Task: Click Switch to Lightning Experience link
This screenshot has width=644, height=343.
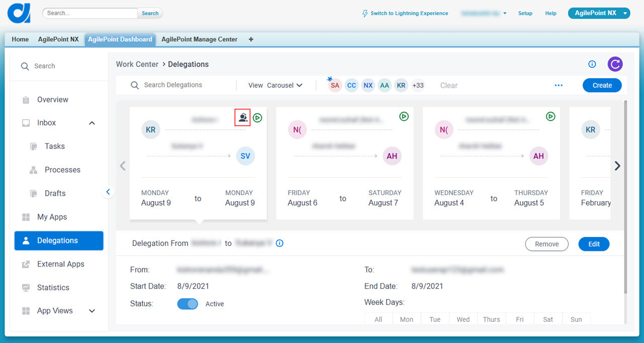Action: tap(409, 14)
